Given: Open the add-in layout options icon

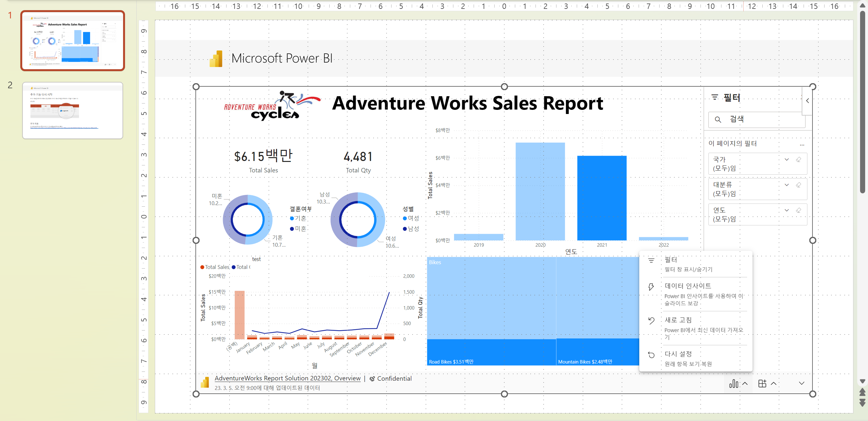Looking at the screenshot, I should [762, 384].
